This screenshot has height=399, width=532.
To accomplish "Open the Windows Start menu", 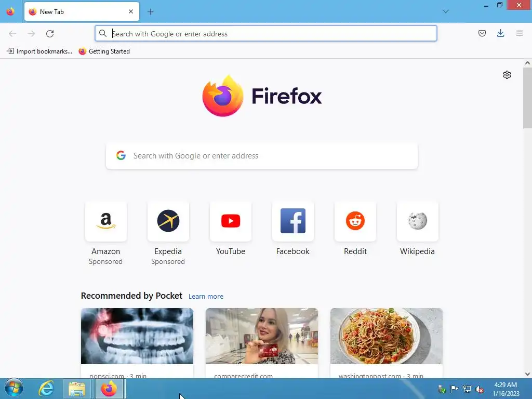I will tap(14, 388).
